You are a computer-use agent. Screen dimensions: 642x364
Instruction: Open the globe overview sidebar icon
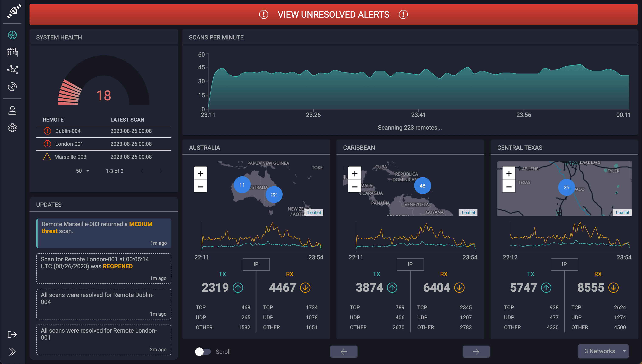12,35
